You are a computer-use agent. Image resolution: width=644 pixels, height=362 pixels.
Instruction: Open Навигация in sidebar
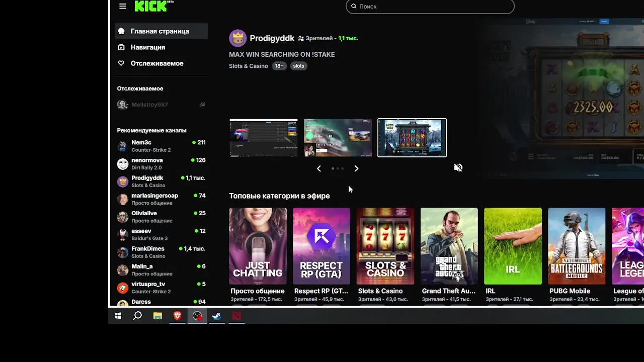(161, 47)
